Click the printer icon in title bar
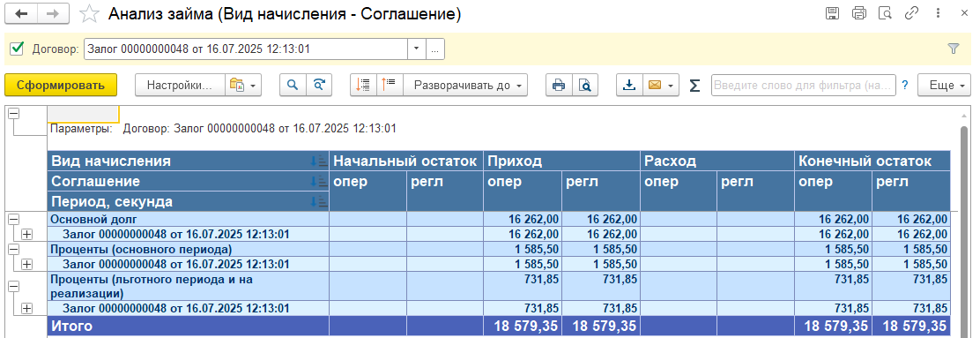Screen dimensions: 980x338 pos(859,13)
